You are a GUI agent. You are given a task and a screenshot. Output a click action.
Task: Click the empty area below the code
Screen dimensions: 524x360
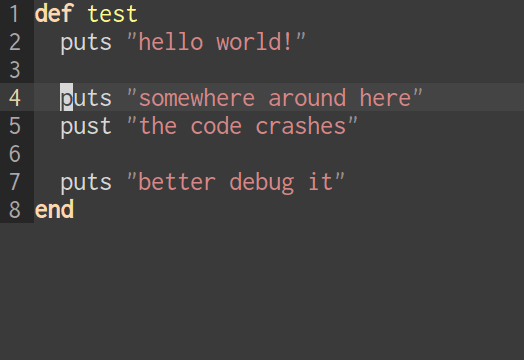pyautogui.click(x=262, y=291)
